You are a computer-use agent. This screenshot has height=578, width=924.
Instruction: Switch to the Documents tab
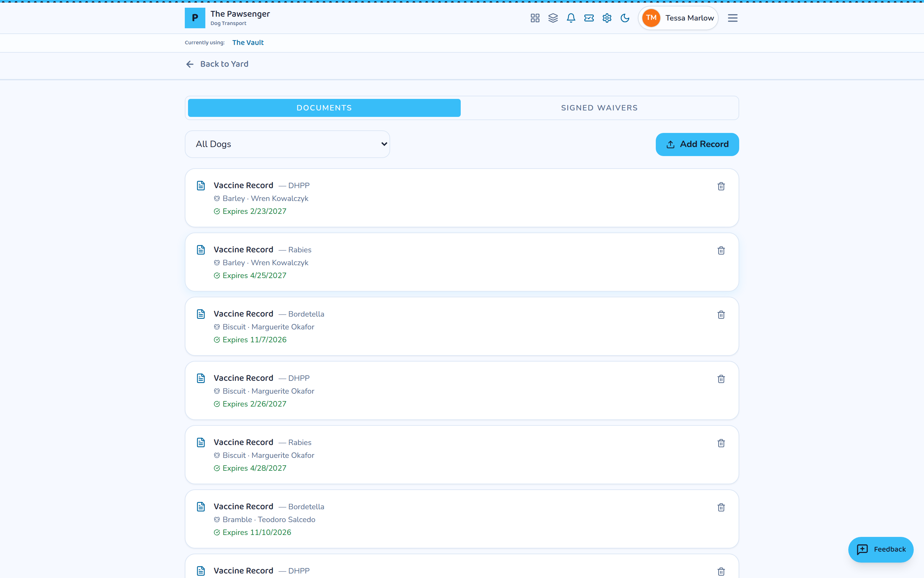[324, 108]
